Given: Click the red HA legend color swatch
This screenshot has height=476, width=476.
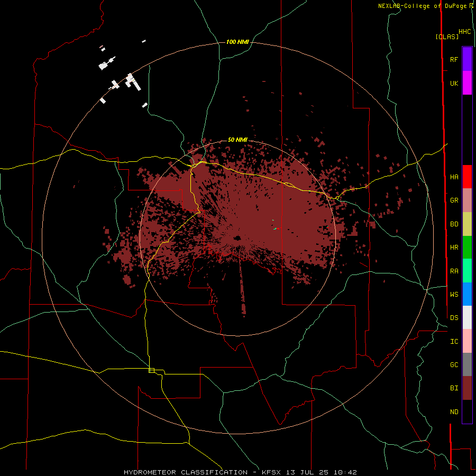Looking at the screenshot, I should coord(467,176).
